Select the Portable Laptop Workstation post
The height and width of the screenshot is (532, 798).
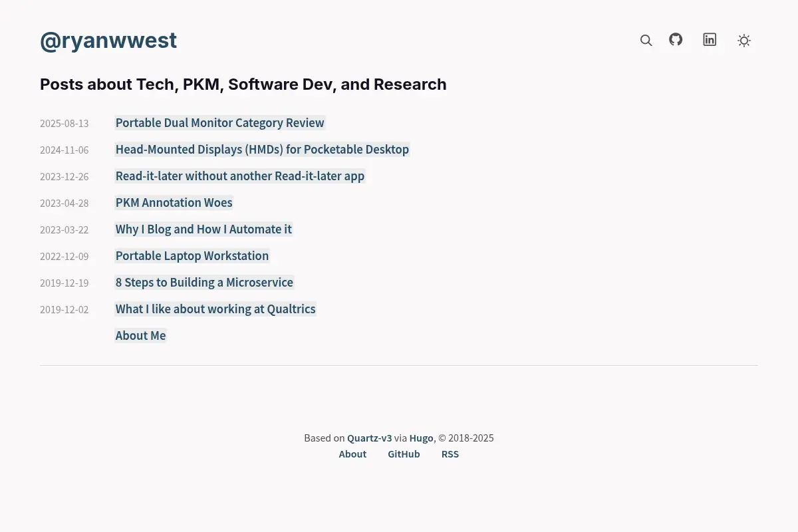click(192, 256)
